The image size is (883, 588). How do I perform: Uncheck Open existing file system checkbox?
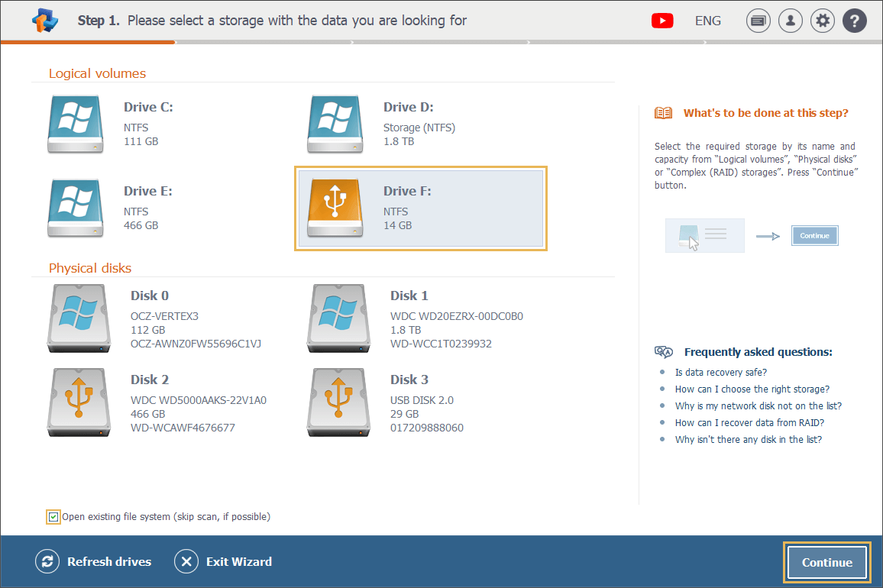53,517
